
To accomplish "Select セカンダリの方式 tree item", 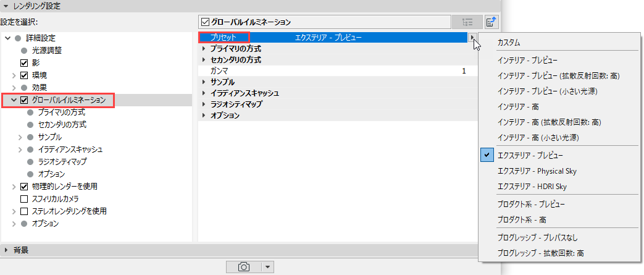I will pos(62,125).
